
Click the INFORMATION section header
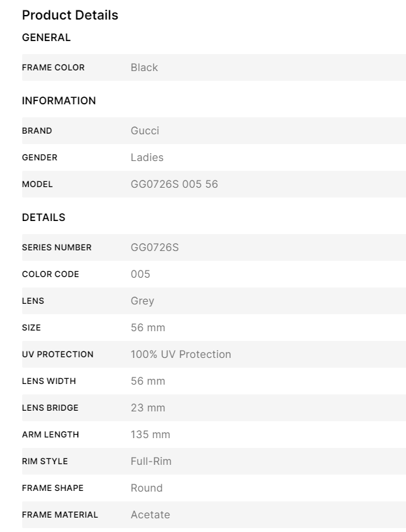click(59, 101)
